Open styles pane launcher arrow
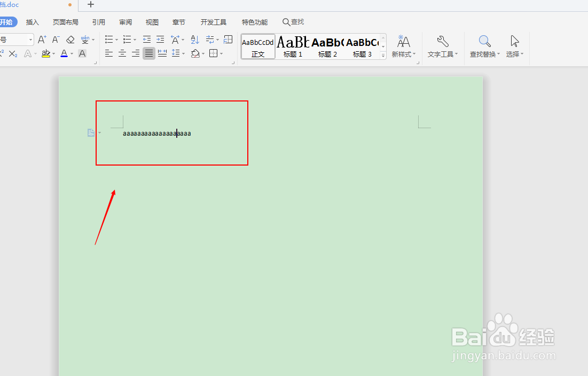Image resolution: width=588 pixels, height=376 pixels. (418, 63)
